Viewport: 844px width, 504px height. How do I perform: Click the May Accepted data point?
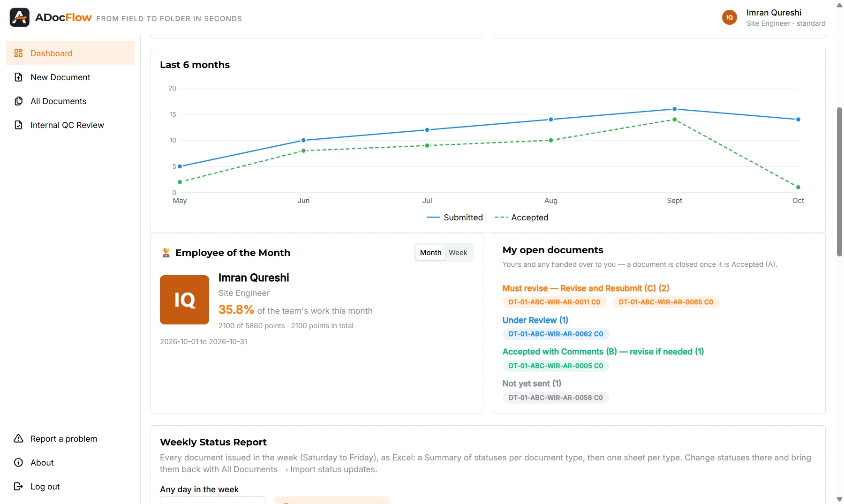(x=180, y=182)
